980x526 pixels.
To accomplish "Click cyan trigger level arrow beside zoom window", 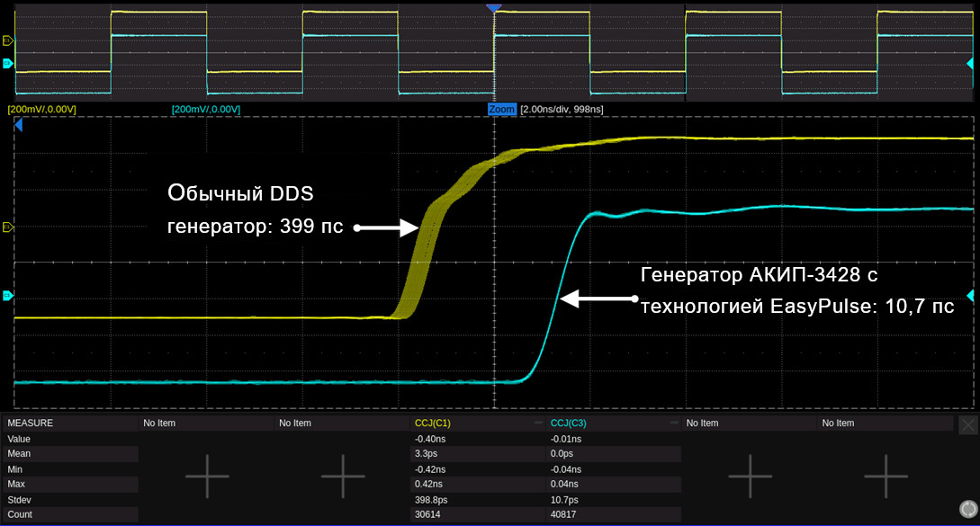I will coord(970,296).
